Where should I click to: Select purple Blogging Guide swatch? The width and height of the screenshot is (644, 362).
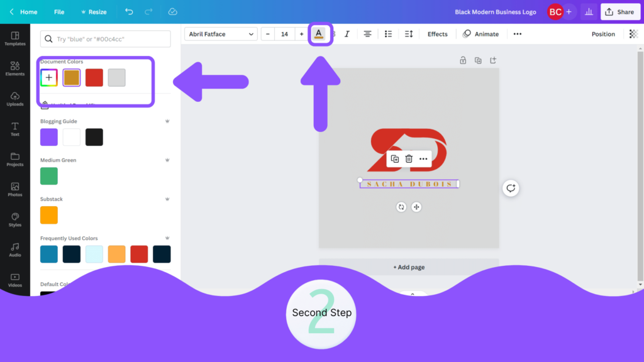coord(49,137)
